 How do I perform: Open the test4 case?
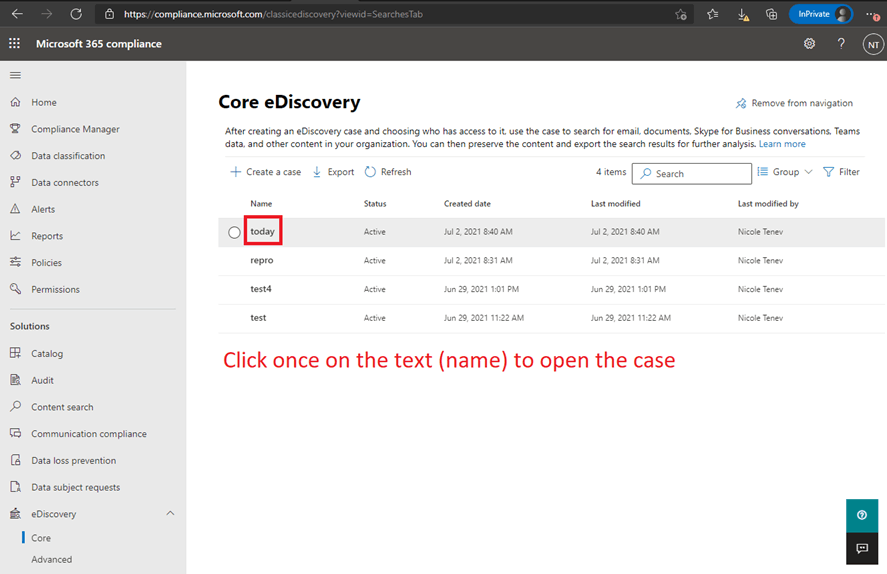tap(261, 289)
